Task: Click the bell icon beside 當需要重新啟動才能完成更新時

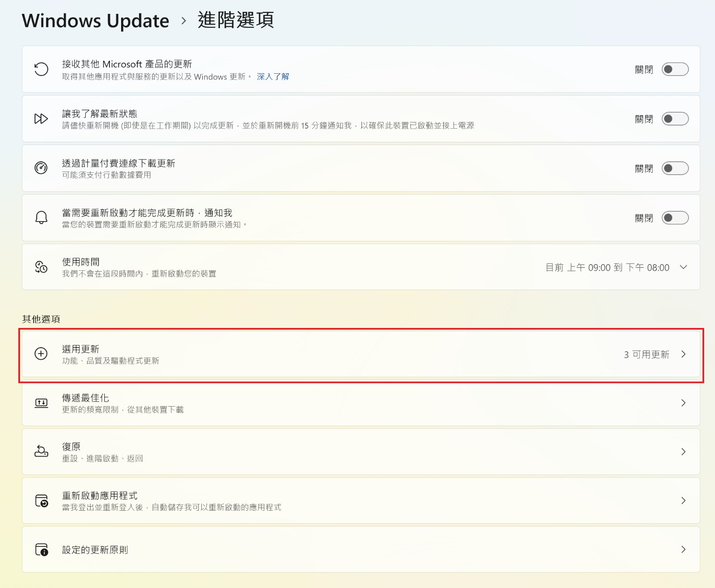Action: click(x=41, y=218)
